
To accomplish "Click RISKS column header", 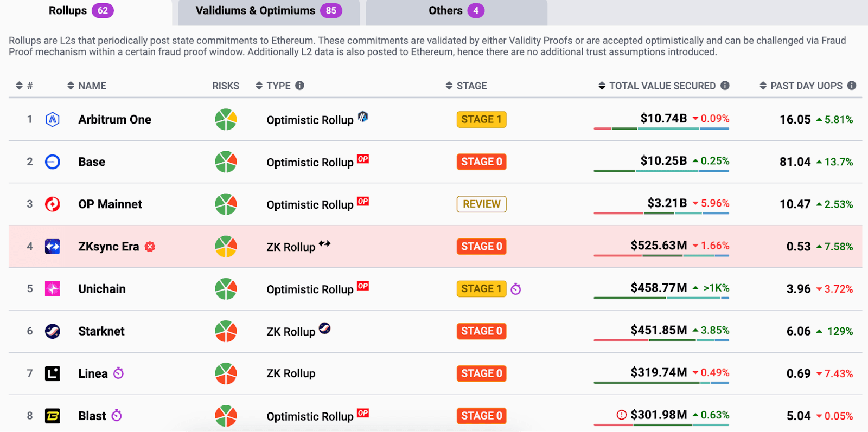I will (226, 86).
